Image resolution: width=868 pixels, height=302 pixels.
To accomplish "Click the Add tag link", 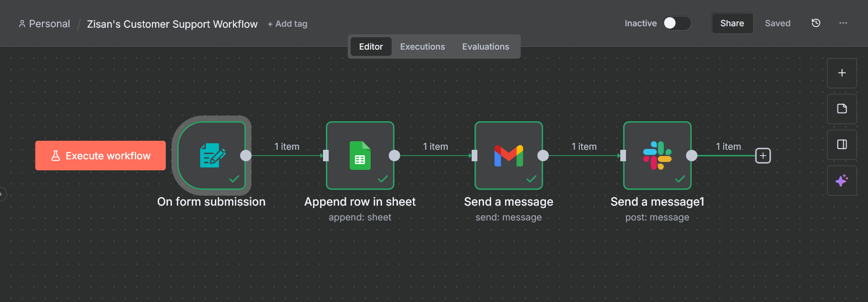I will (287, 24).
